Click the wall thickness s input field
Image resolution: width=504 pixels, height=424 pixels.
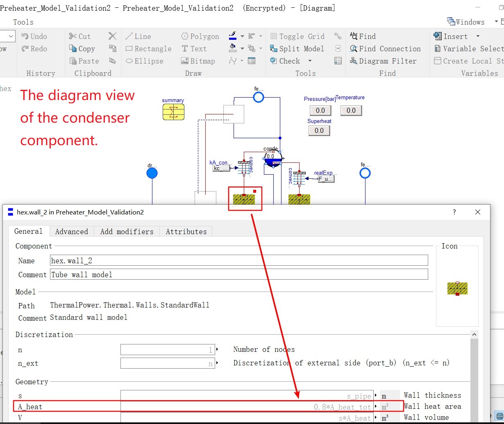click(x=247, y=396)
